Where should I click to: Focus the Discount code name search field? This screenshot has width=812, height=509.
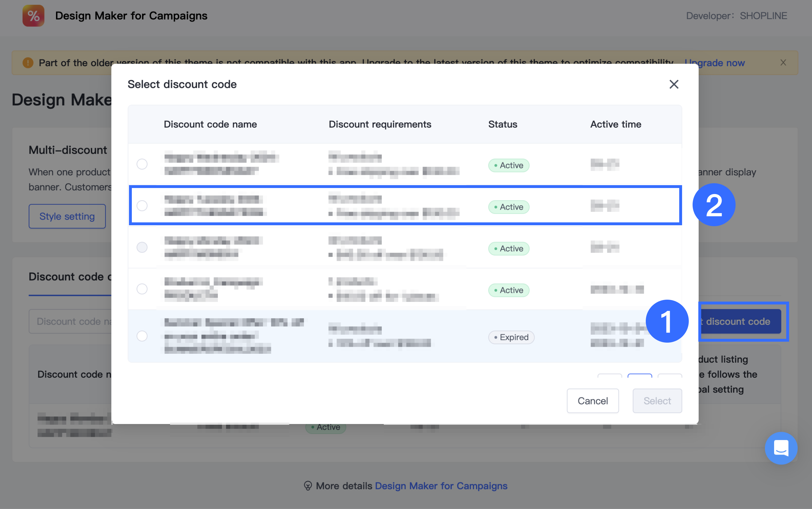coord(71,322)
